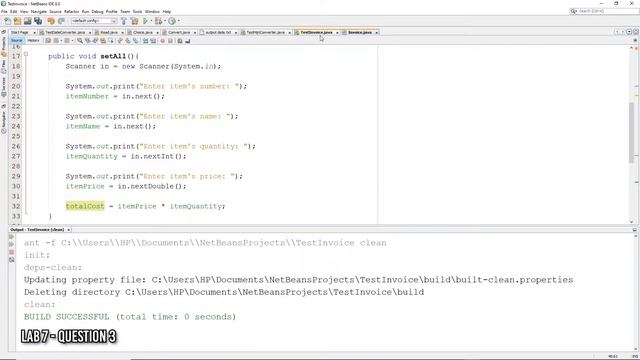Switch to the Read.java tab
This screenshot has height=360, width=640.
pos(109,32)
